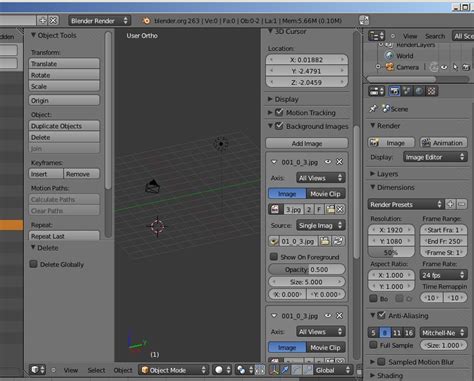Select the World properties tab icon
Screen dimensions: 474x381
(419, 91)
